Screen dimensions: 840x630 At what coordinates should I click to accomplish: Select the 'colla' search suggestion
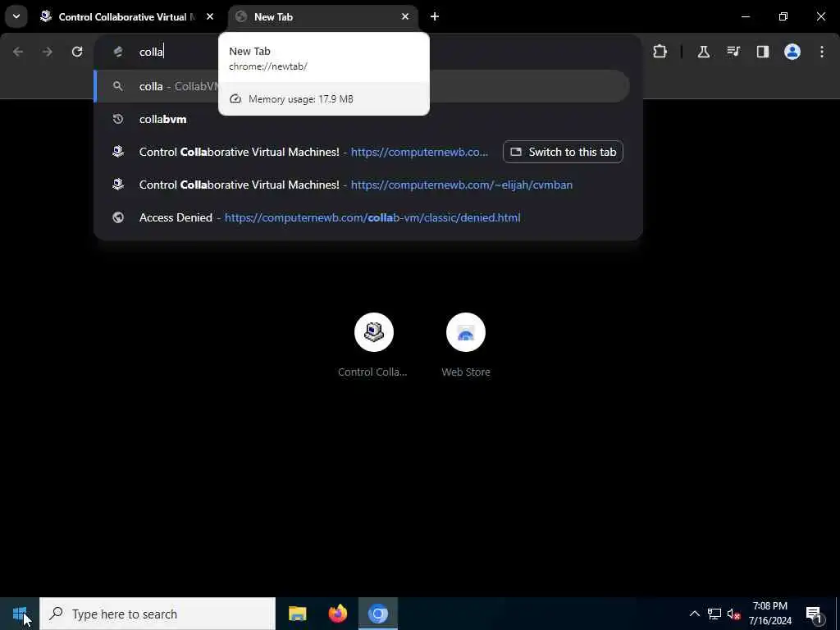pyautogui.click(x=362, y=86)
